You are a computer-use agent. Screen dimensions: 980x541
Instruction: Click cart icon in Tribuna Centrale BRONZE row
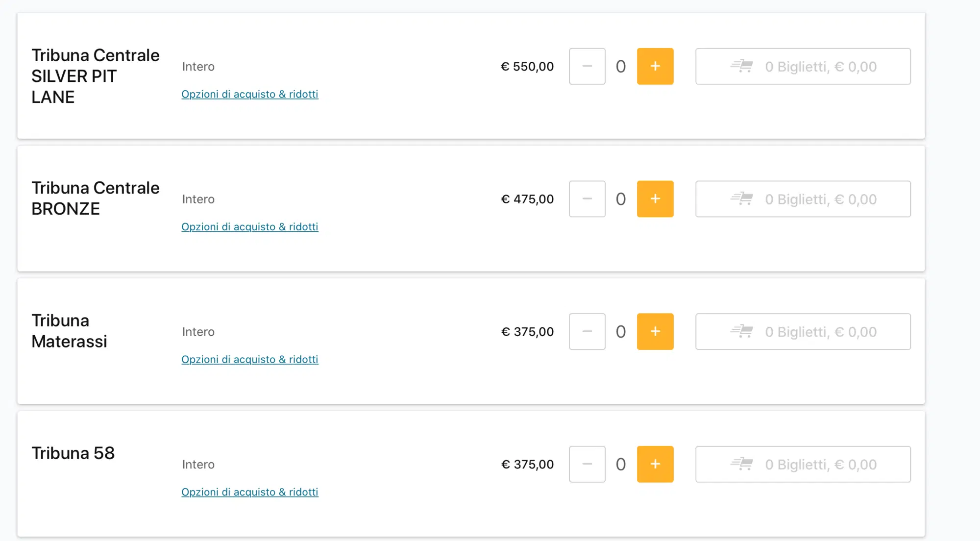[742, 199]
